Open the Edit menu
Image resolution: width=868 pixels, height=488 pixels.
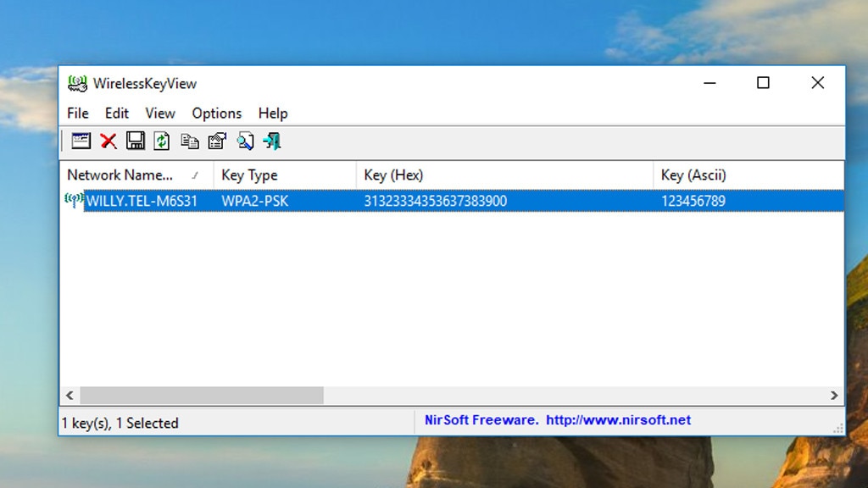(117, 114)
